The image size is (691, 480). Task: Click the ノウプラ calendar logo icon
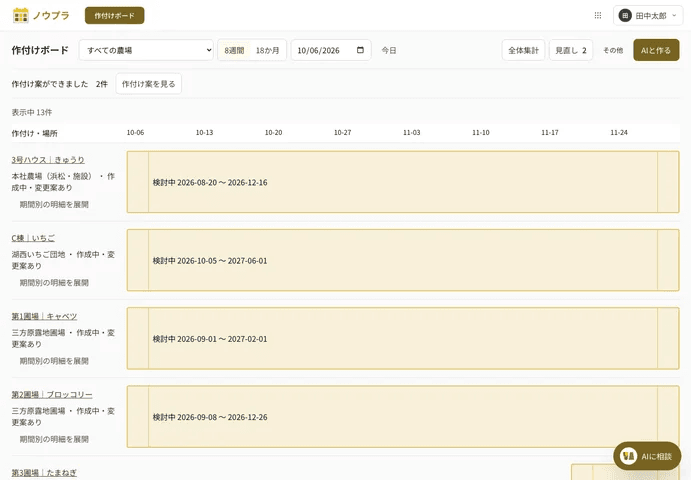click(x=21, y=15)
